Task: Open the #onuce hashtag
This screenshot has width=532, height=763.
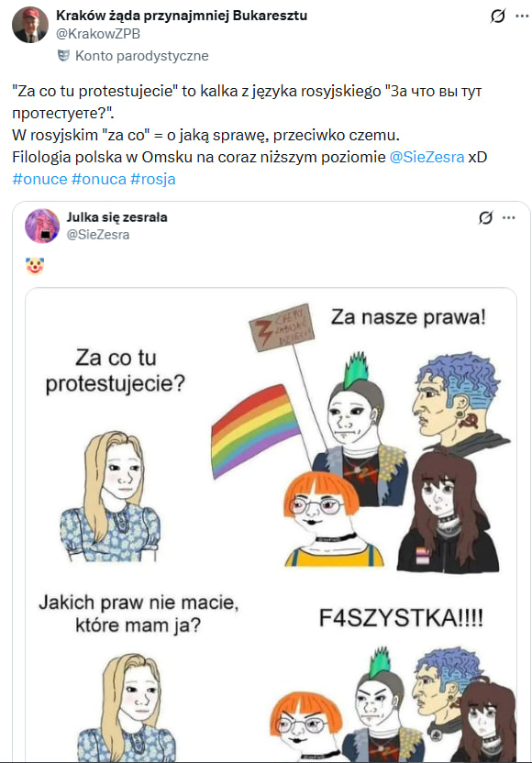Action: [x=39, y=179]
